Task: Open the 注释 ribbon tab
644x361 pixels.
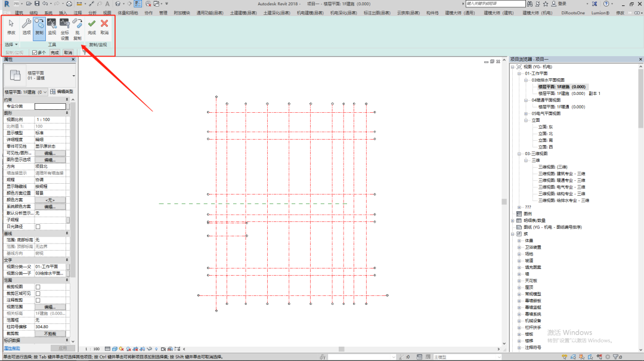Action: point(78,13)
